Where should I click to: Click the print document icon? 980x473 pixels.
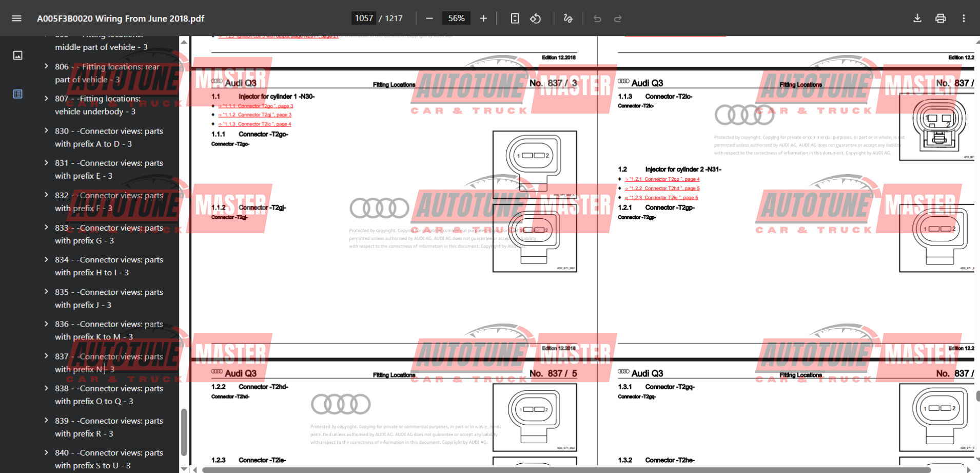(x=940, y=18)
